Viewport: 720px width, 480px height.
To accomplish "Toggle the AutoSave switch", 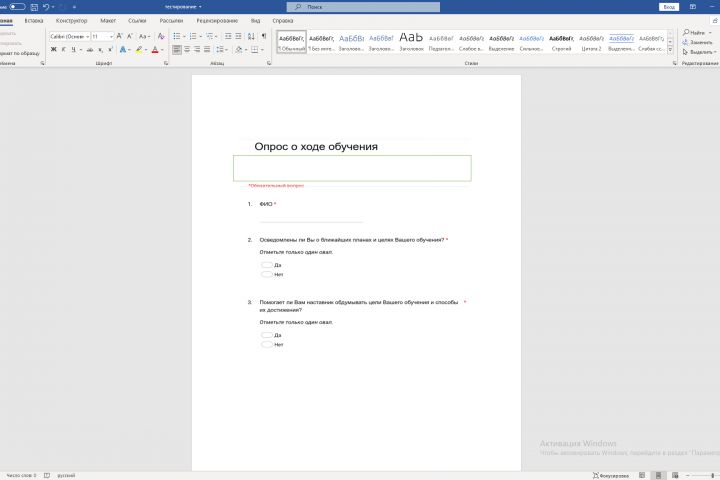I will point(17,7).
